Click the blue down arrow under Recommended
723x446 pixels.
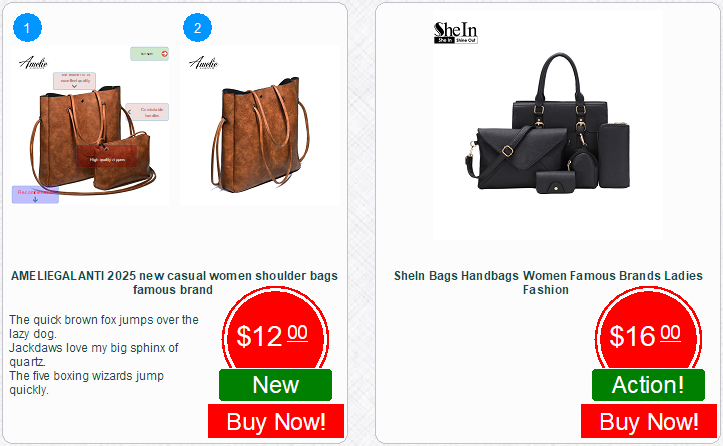coord(35,199)
